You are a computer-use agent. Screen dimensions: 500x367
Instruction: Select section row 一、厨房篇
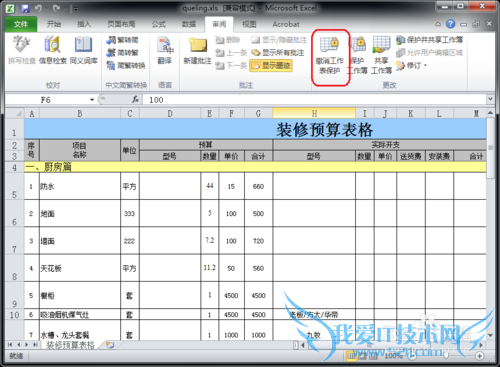(x=255, y=167)
